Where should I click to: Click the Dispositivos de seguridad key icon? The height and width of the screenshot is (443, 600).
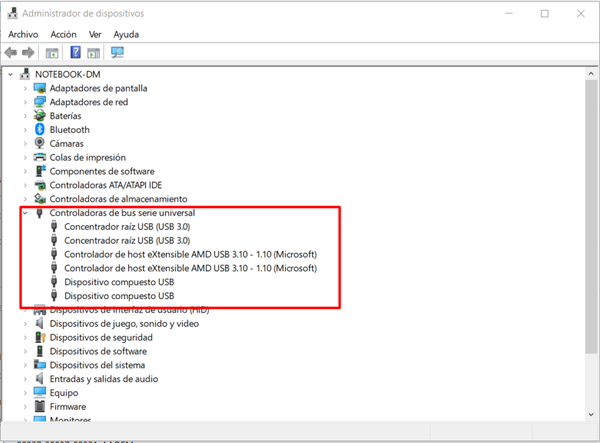coord(40,337)
